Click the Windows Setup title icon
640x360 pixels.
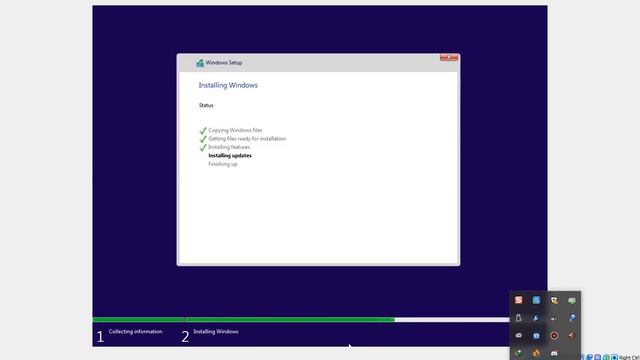click(200, 63)
